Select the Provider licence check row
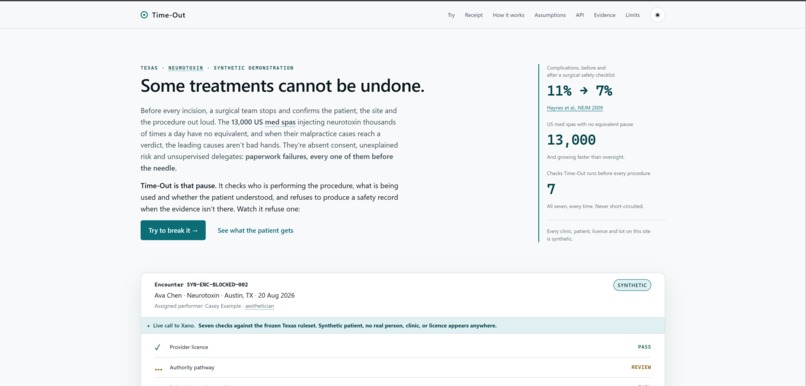The image size is (806, 386). tap(402, 347)
